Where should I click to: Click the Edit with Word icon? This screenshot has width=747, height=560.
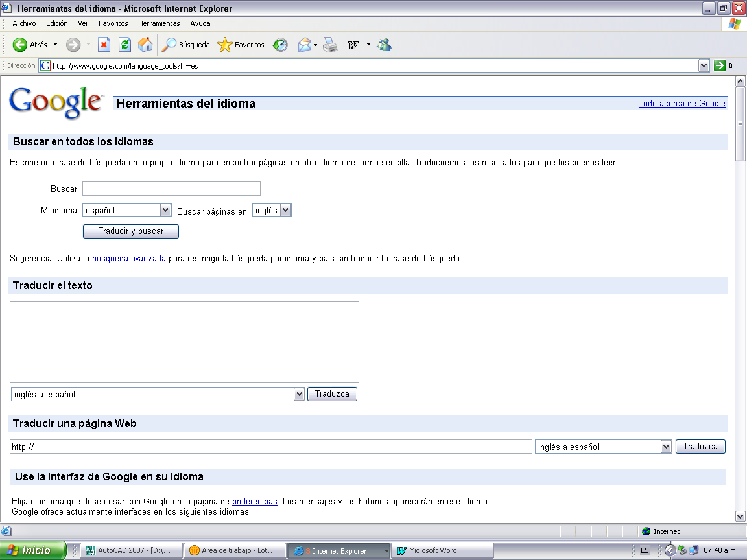tap(353, 45)
